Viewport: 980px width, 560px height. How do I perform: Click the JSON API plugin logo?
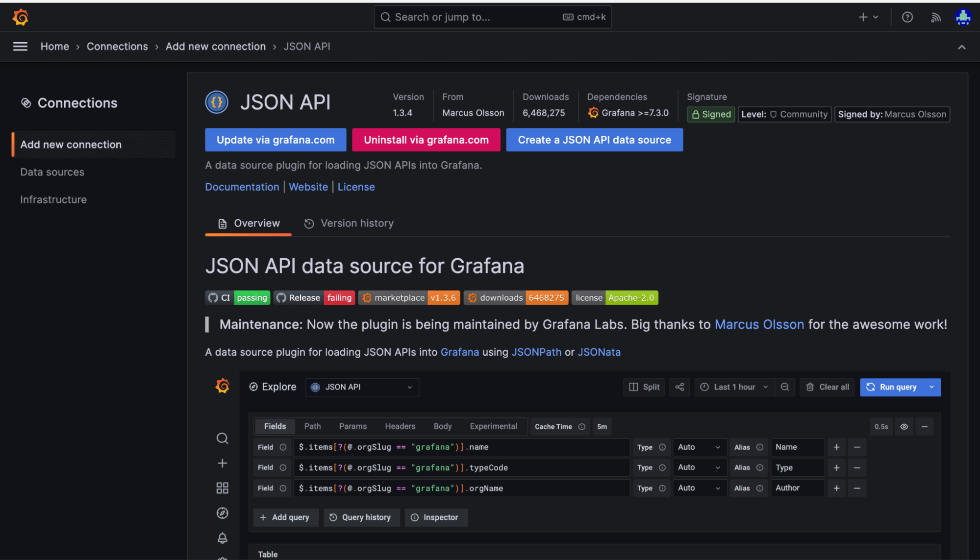[217, 102]
